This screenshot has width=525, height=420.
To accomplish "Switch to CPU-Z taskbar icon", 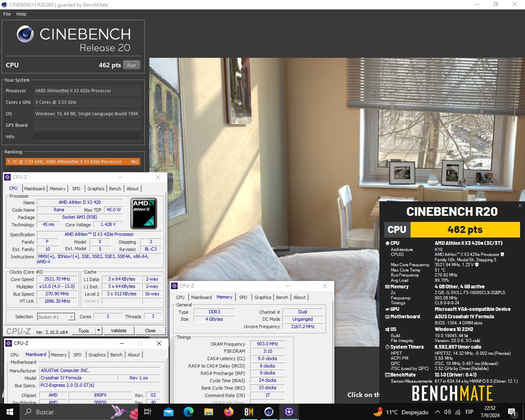I will 289,412.
